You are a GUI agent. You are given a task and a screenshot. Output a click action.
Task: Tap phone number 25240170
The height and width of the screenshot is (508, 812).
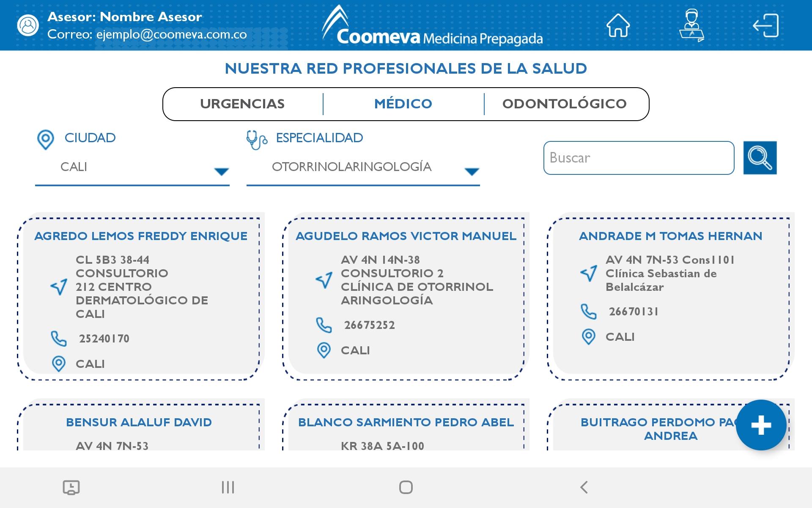click(x=104, y=339)
